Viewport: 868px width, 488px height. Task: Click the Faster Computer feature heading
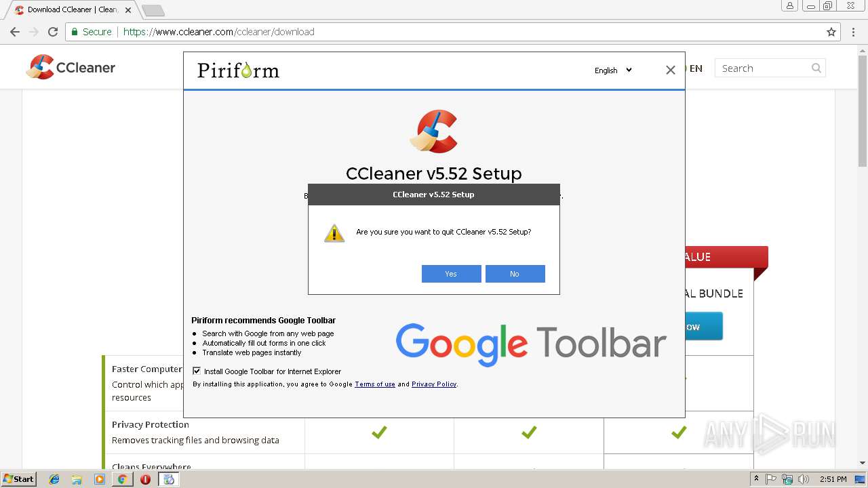(x=147, y=369)
